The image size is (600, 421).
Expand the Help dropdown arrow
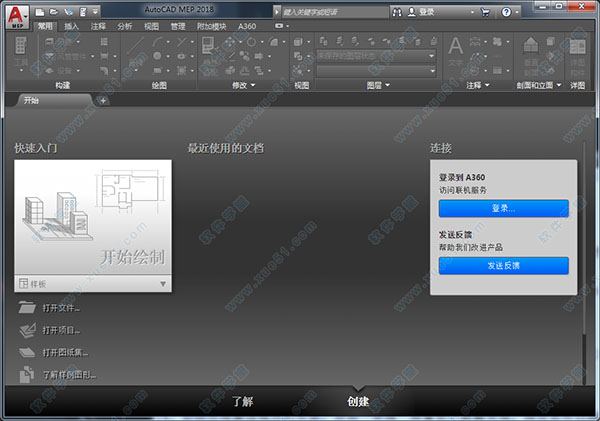pos(517,12)
